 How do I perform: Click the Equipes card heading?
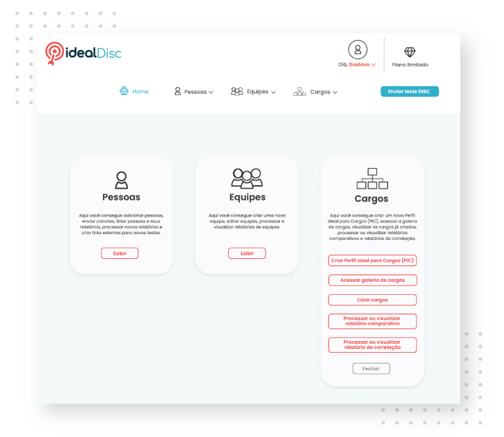247,198
